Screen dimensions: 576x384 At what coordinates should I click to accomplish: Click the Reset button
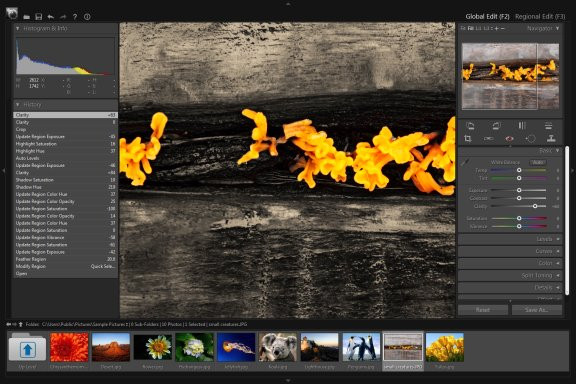coord(483,310)
